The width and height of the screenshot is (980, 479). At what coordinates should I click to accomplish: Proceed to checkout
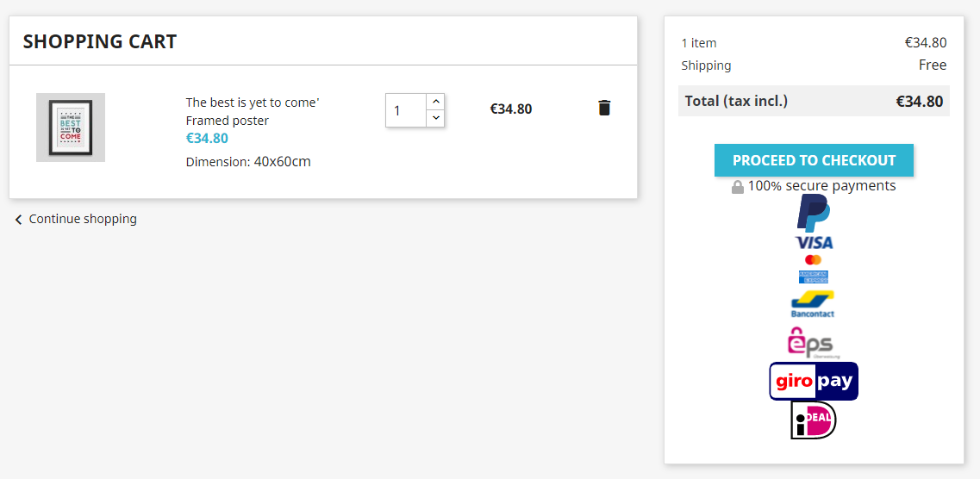[814, 160]
